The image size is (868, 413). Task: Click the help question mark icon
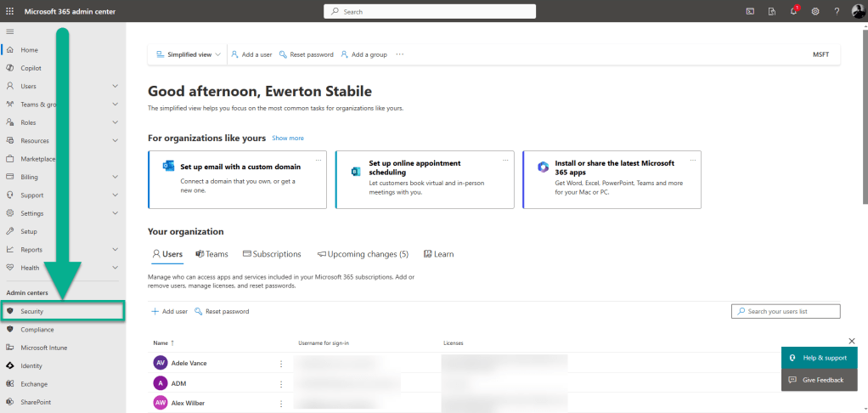tap(837, 11)
